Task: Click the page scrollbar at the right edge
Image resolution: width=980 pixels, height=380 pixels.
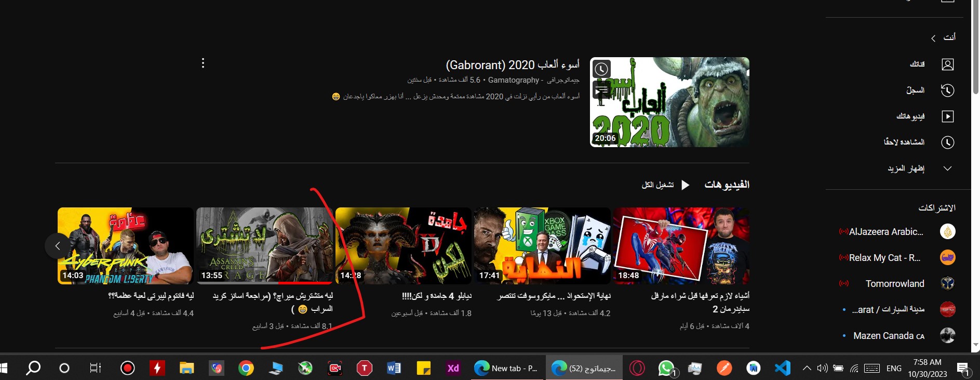Action: [975, 47]
